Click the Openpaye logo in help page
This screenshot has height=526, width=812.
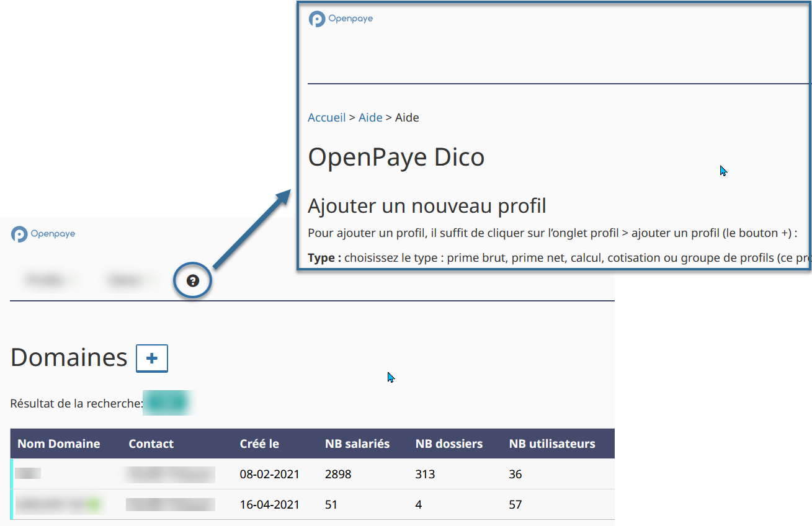341,19
